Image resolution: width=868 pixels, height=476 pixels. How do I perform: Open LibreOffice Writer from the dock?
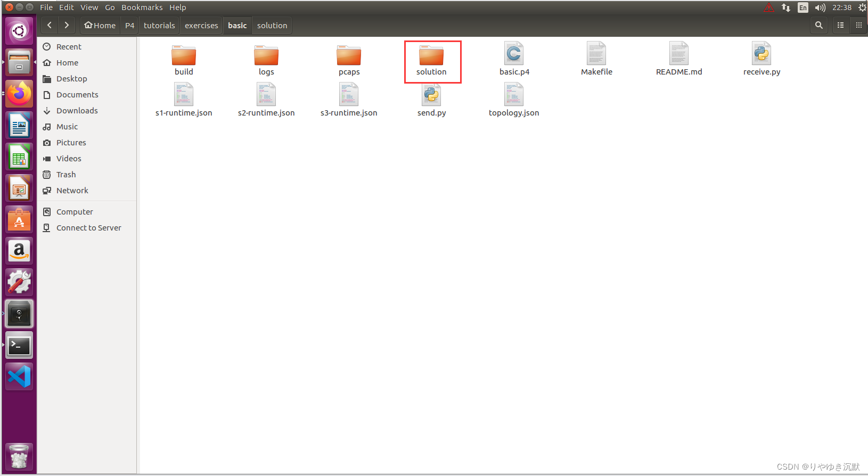19,126
